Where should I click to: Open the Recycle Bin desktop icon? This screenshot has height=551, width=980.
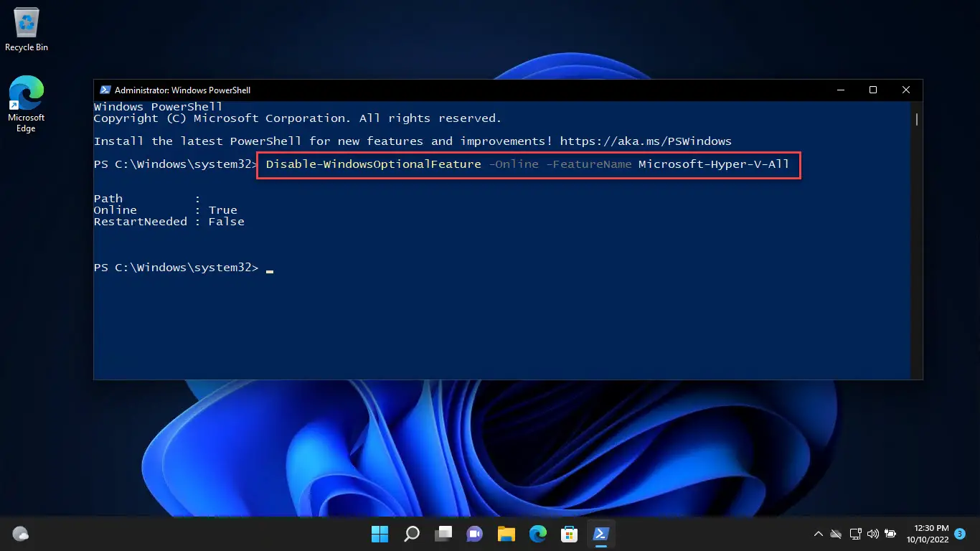coord(26,30)
